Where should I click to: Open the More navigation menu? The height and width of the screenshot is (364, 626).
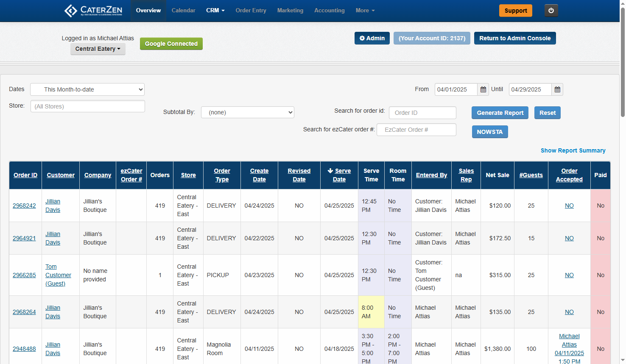pos(365,11)
